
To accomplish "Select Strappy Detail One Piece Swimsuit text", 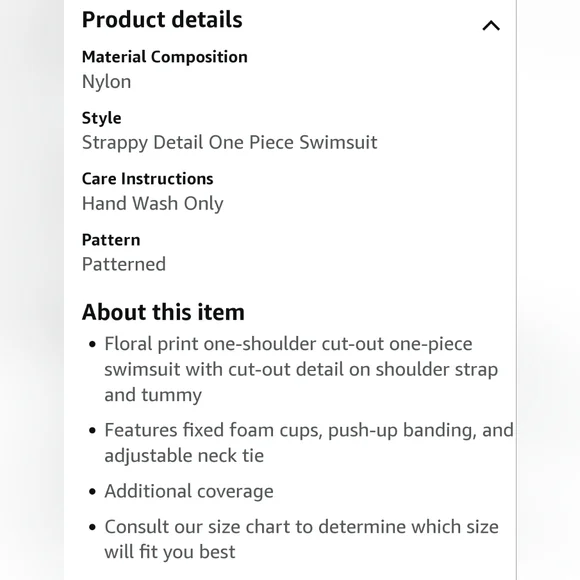I will click(x=230, y=143).
